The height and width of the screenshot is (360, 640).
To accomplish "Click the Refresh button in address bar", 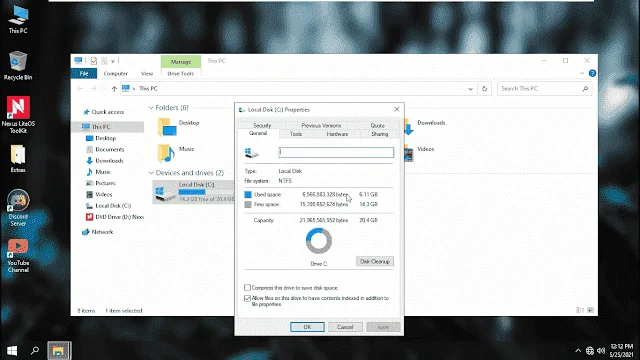I will 484,89.
